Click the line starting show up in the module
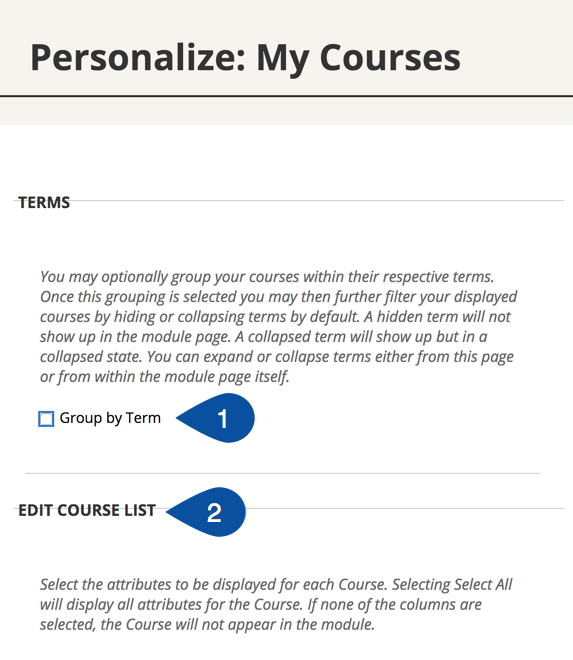The image size is (573, 660). pos(264,337)
